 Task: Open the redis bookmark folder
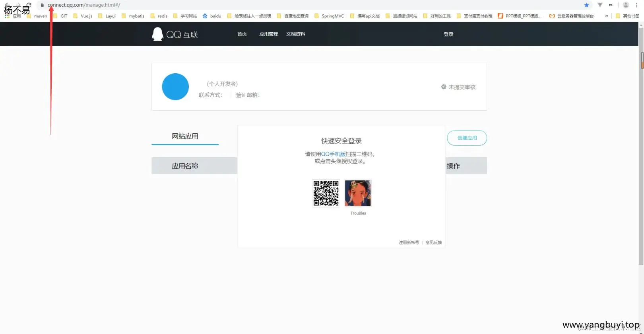click(159, 16)
